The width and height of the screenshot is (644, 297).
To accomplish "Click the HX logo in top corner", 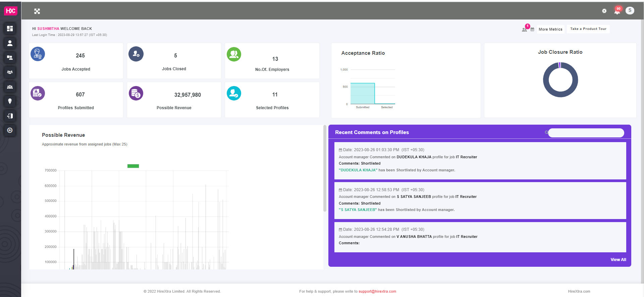I will [10, 11].
